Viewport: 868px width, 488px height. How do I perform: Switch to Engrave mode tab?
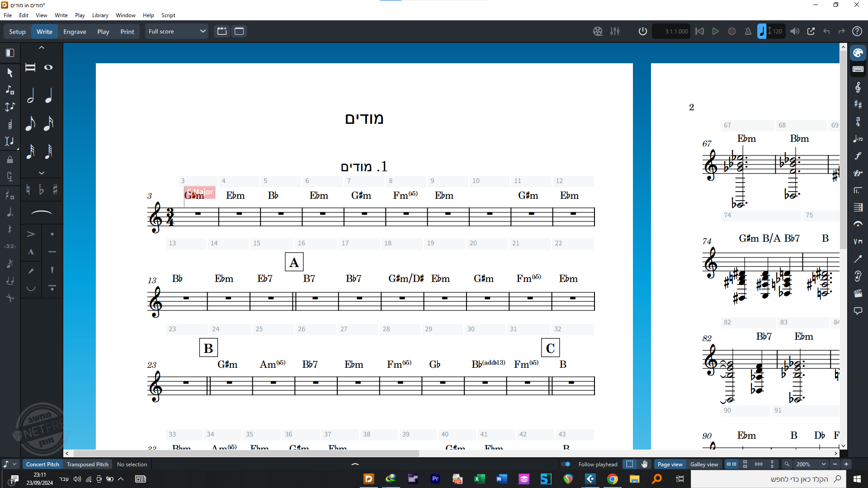[x=74, y=31]
